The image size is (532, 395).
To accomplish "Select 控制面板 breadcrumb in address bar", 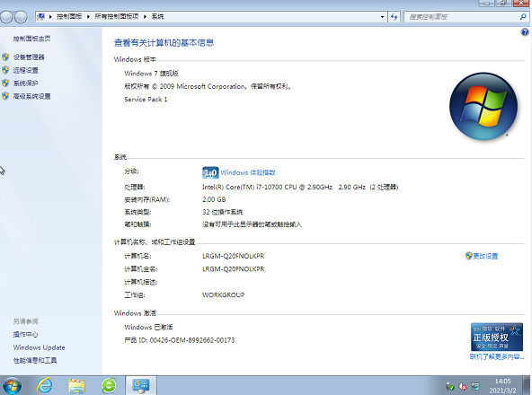I will pos(69,17).
